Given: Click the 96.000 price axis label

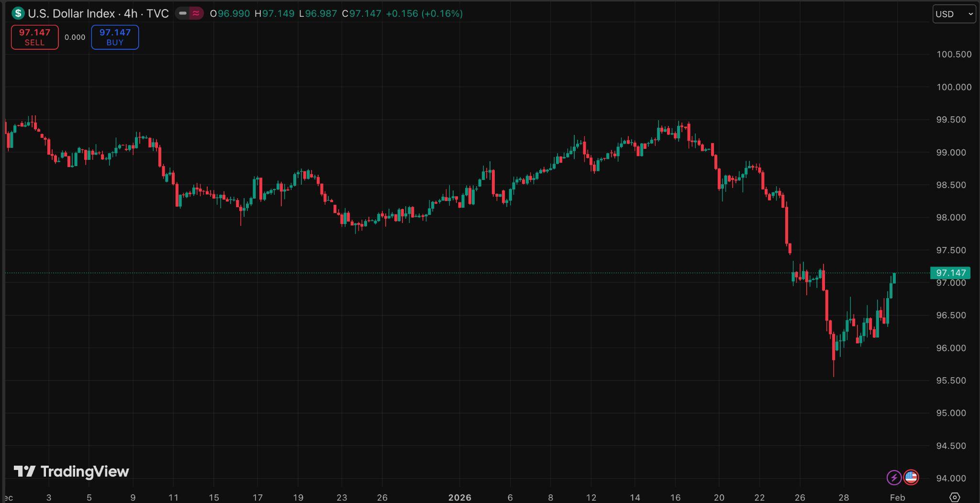Looking at the screenshot, I should pos(951,348).
